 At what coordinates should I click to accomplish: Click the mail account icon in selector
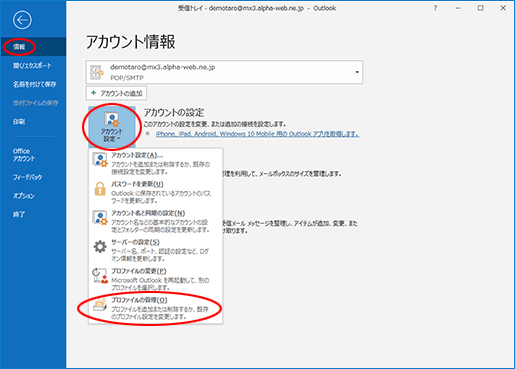pyautogui.click(x=97, y=72)
